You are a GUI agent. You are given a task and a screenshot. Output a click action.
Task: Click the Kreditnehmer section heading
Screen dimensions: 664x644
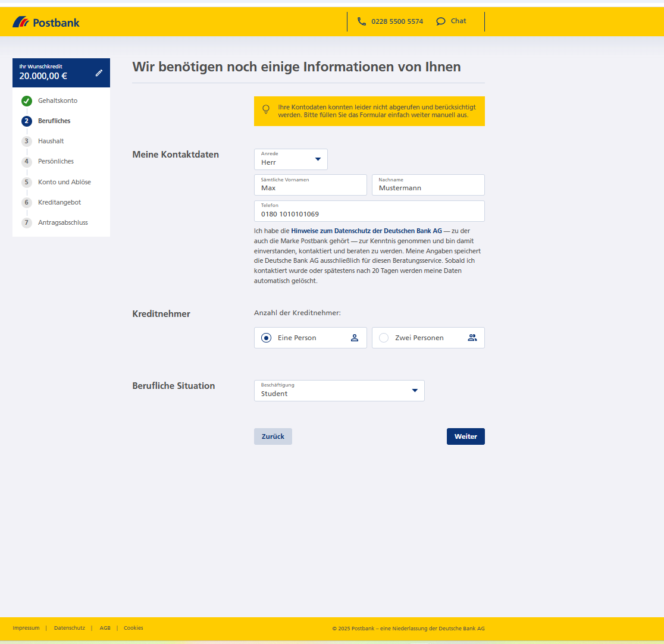pyautogui.click(x=161, y=314)
